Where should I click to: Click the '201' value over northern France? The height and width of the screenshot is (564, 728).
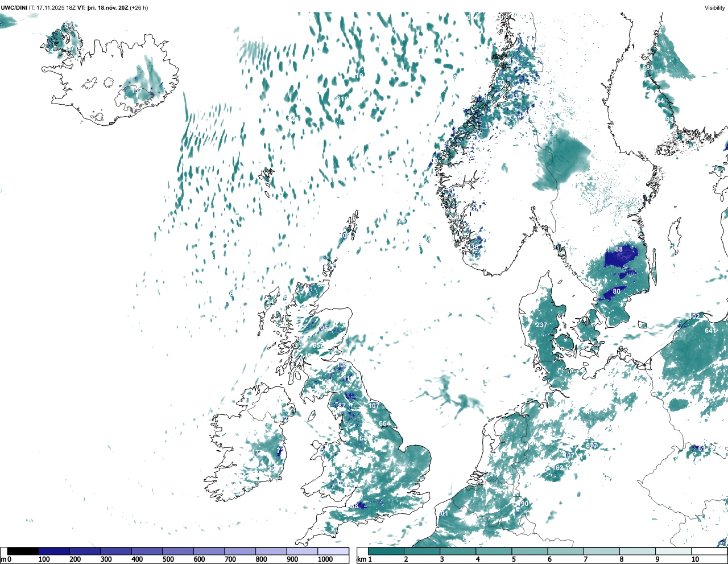coord(444,513)
